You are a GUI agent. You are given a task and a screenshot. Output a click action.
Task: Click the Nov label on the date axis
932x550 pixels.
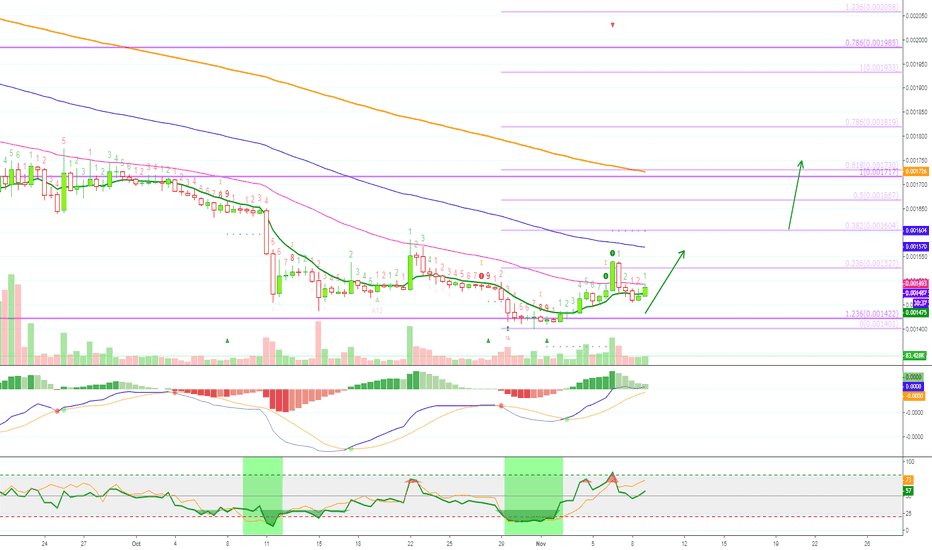[x=541, y=543]
